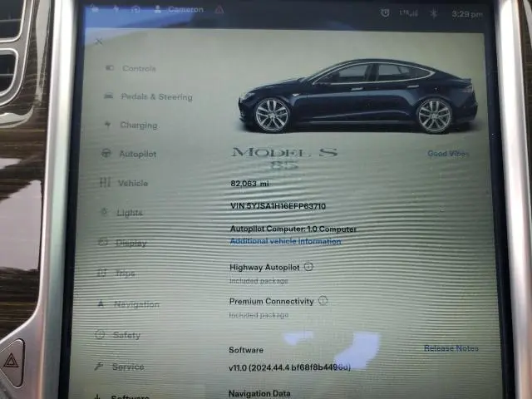Tap the 3:29 pm clock
Viewport: 532px width, 399px height.
[467, 14]
